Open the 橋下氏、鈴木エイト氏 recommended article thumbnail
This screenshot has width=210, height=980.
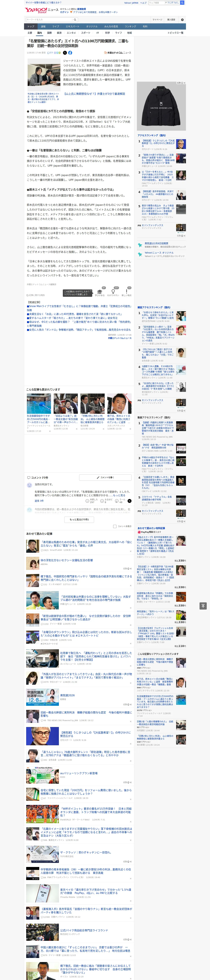point(119,404)
